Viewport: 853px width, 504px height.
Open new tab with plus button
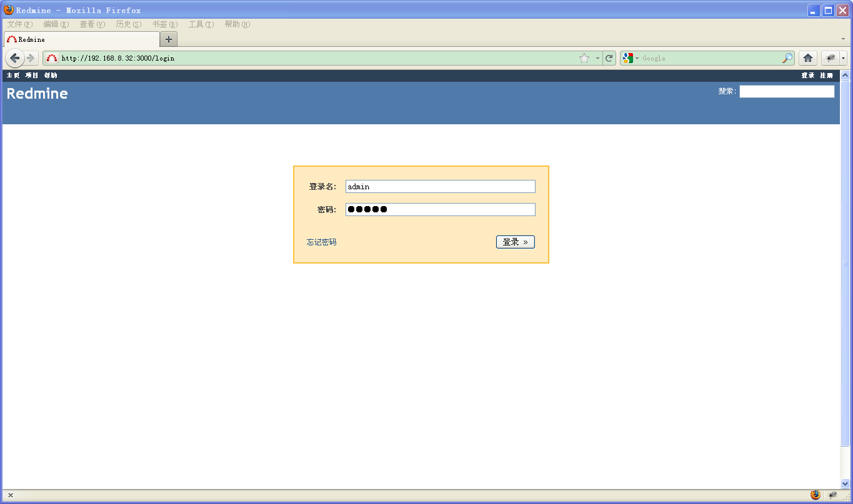coord(169,39)
